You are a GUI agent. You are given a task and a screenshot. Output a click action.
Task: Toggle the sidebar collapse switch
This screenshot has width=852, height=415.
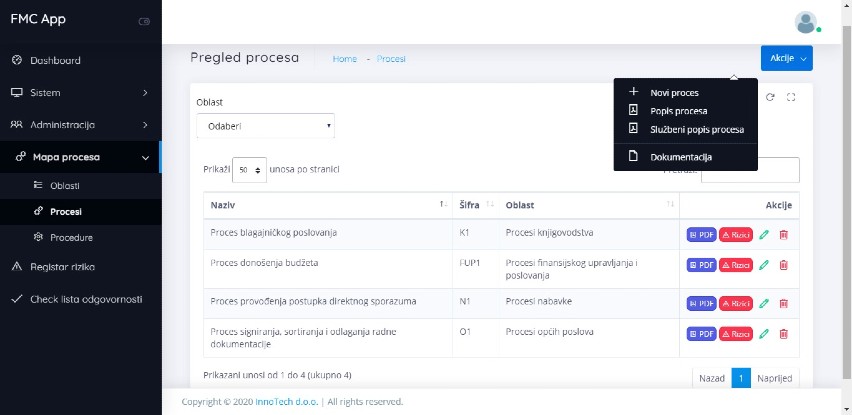[x=144, y=21]
